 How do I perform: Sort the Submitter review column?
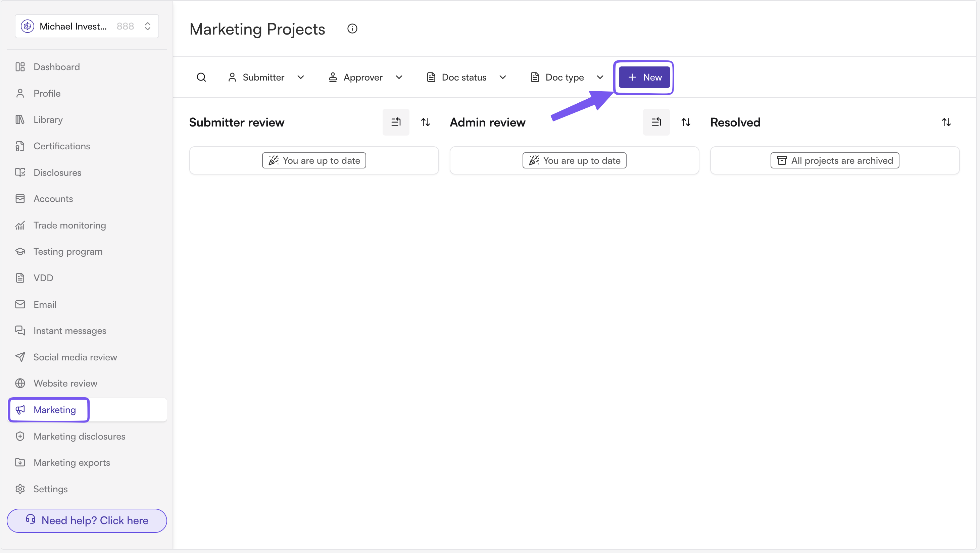tap(425, 122)
